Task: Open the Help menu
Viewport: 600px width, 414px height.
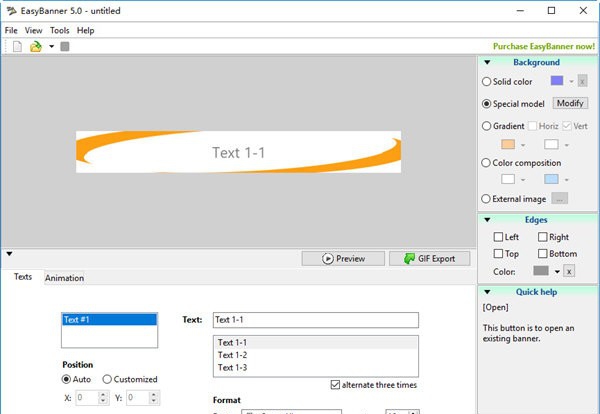Action: pos(85,30)
